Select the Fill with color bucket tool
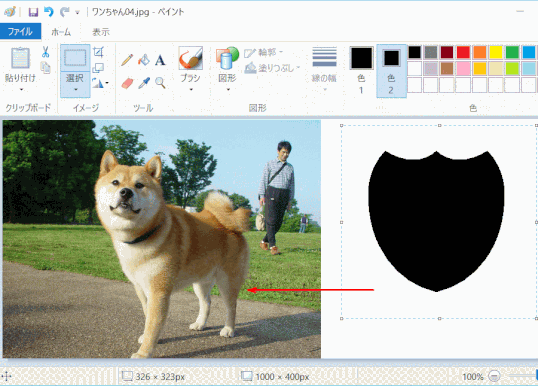The width and height of the screenshot is (538, 386). 144,60
